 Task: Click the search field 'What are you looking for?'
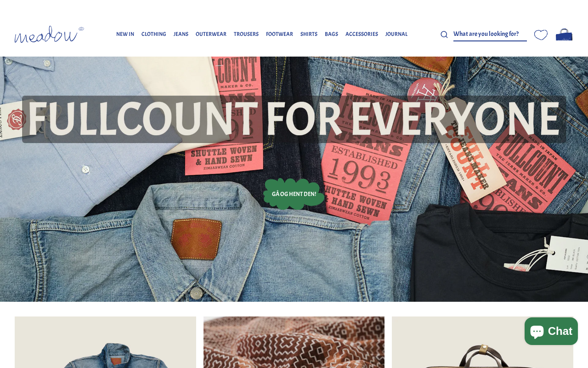click(x=490, y=34)
